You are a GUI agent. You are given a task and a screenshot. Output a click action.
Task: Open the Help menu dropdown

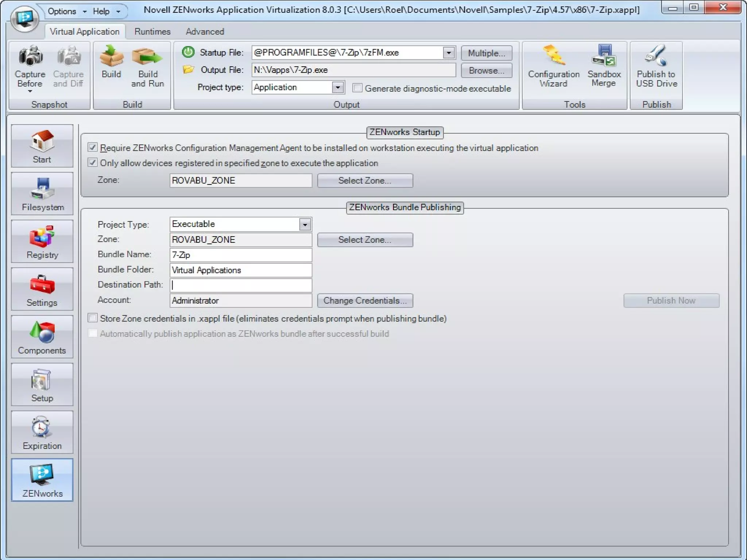click(106, 11)
